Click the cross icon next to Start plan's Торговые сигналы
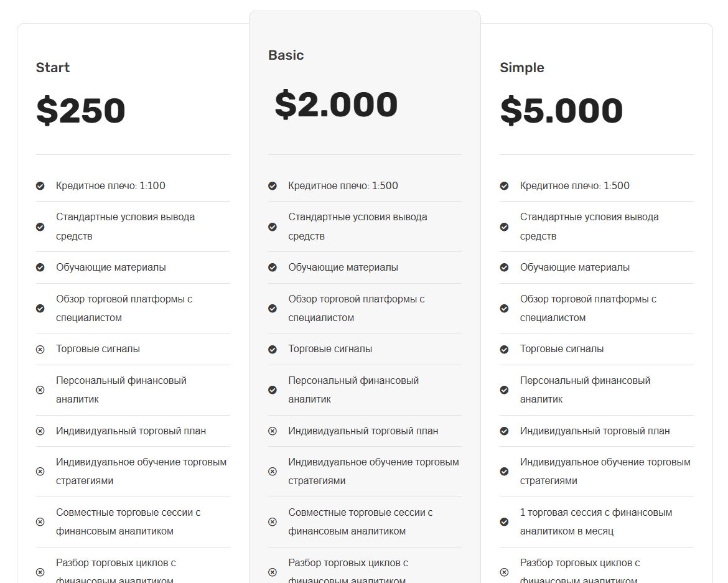The width and height of the screenshot is (728, 583). (40, 350)
